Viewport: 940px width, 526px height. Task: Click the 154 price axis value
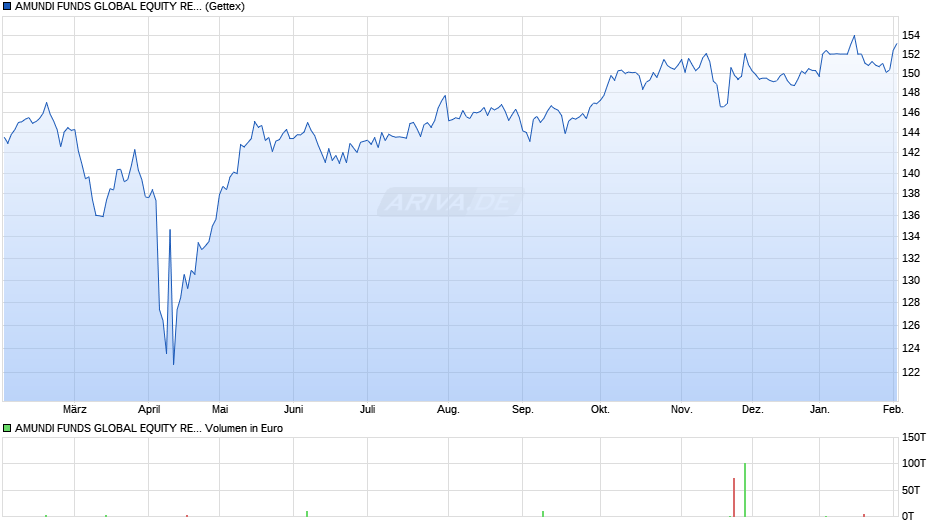click(x=911, y=35)
